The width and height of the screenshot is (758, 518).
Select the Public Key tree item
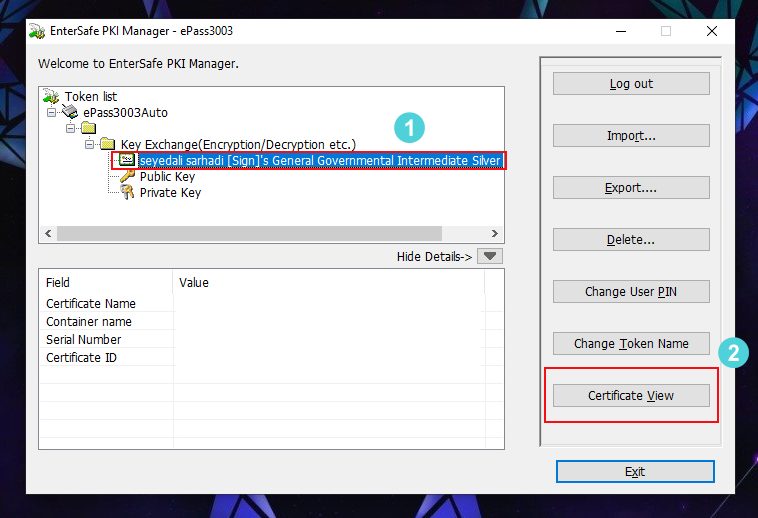click(167, 177)
